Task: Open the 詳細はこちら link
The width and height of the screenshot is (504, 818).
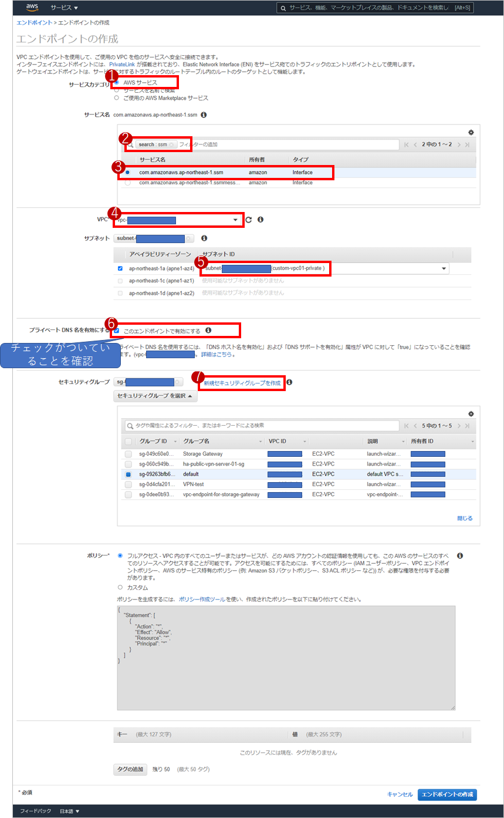Action: pos(216,355)
